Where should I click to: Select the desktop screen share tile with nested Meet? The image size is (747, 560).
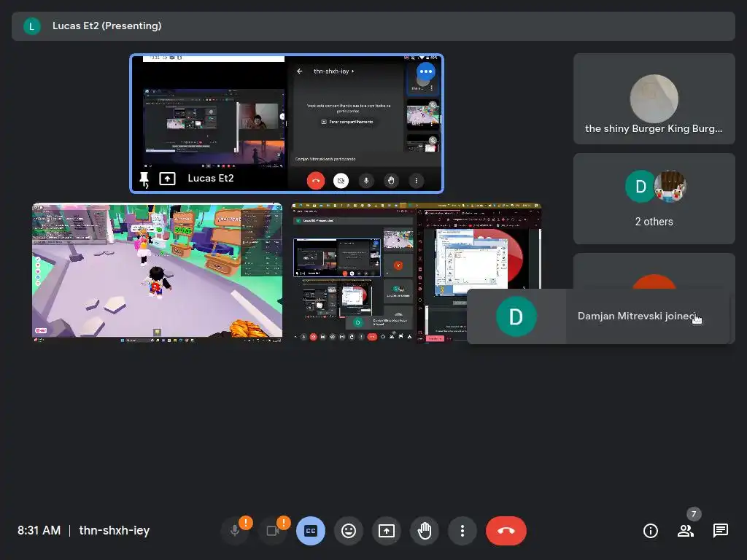pos(416,273)
